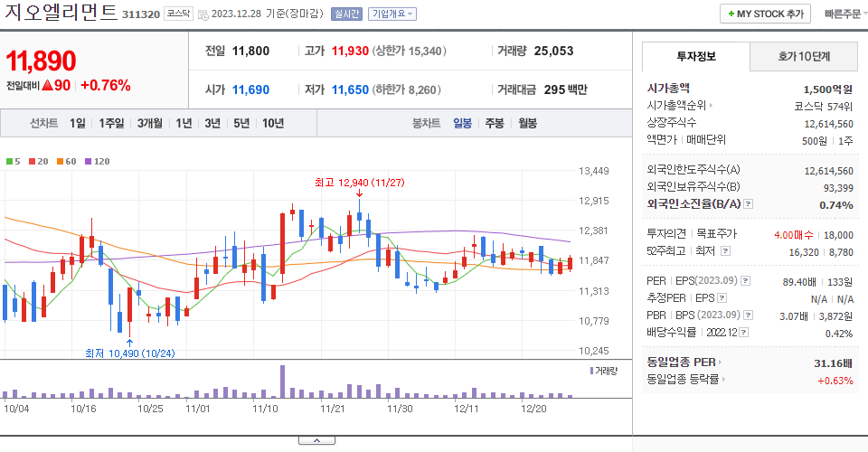Select the 10년 line chart period

point(273,123)
